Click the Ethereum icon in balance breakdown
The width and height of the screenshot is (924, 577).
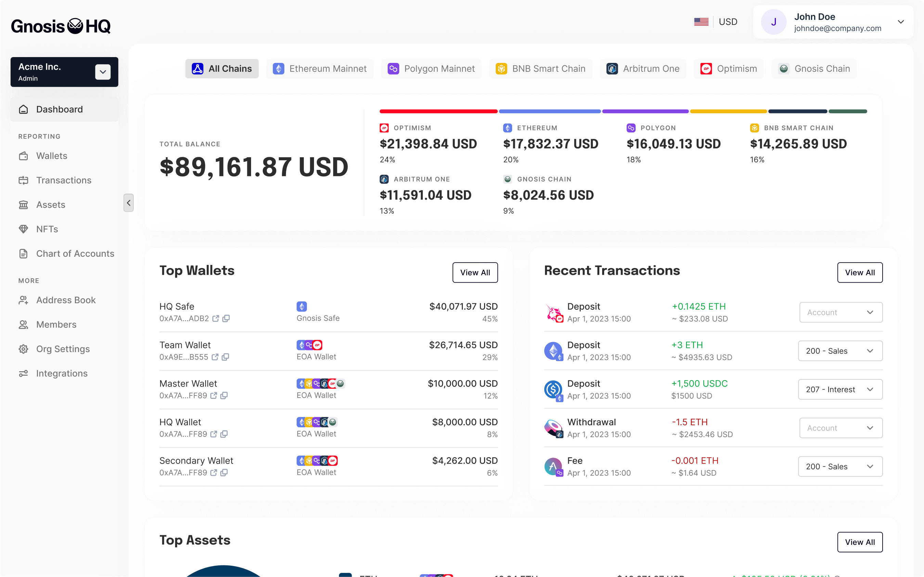click(x=507, y=128)
